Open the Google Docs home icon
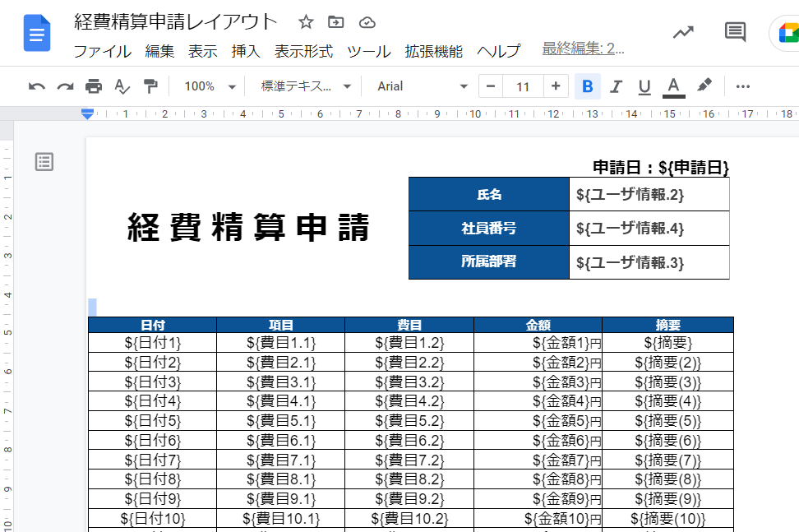This screenshot has height=532, width=799. tap(37, 34)
